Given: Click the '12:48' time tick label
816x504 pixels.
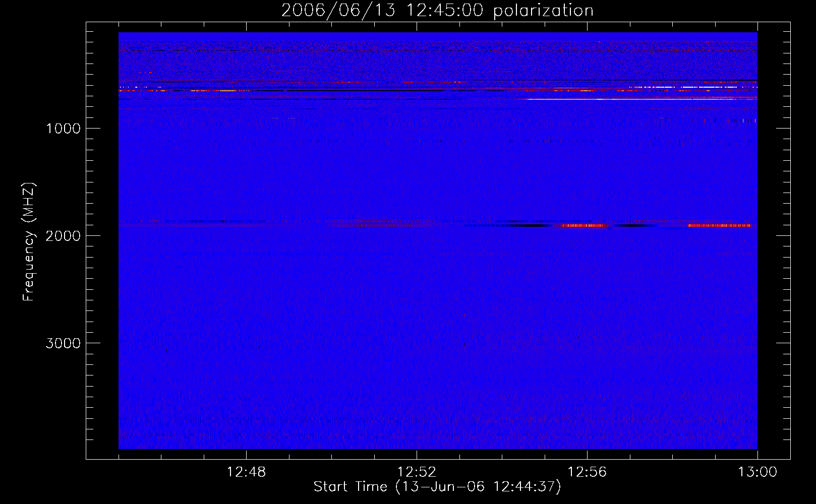Looking at the screenshot, I should (246, 472).
